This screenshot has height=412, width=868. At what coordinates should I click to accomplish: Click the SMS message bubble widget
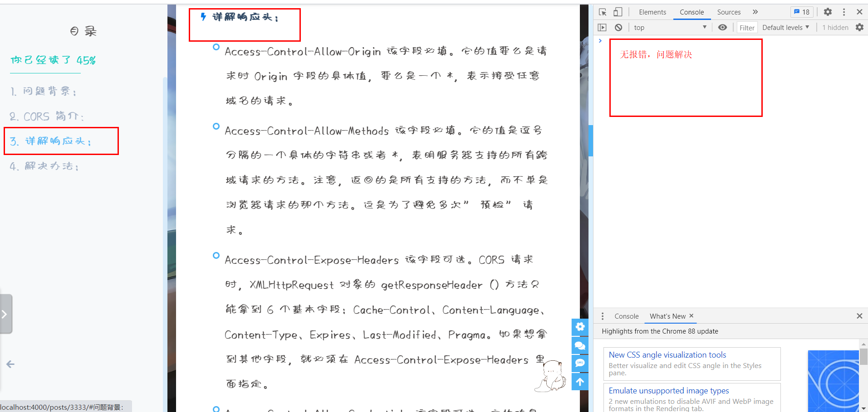click(579, 363)
